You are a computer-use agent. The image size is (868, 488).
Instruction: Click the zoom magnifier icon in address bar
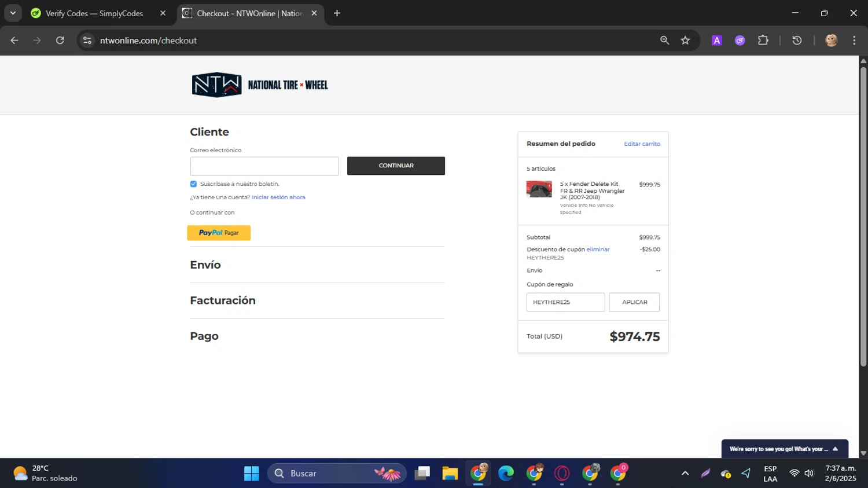(664, 41)
